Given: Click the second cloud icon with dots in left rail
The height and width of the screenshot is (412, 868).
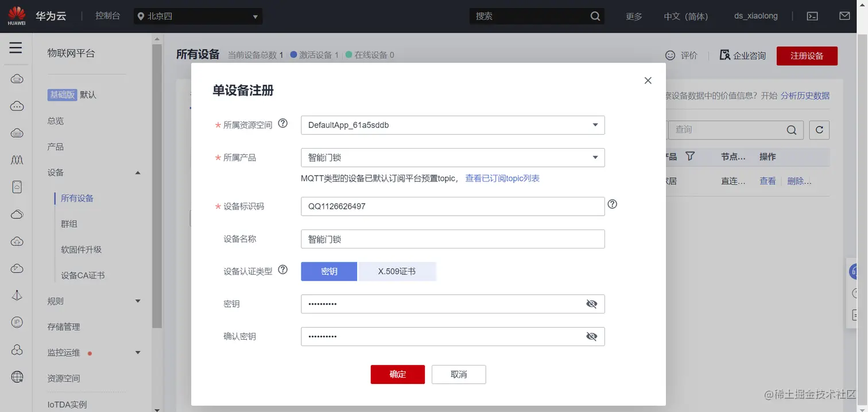Looking at the screenshot, I should pos(17,106).
